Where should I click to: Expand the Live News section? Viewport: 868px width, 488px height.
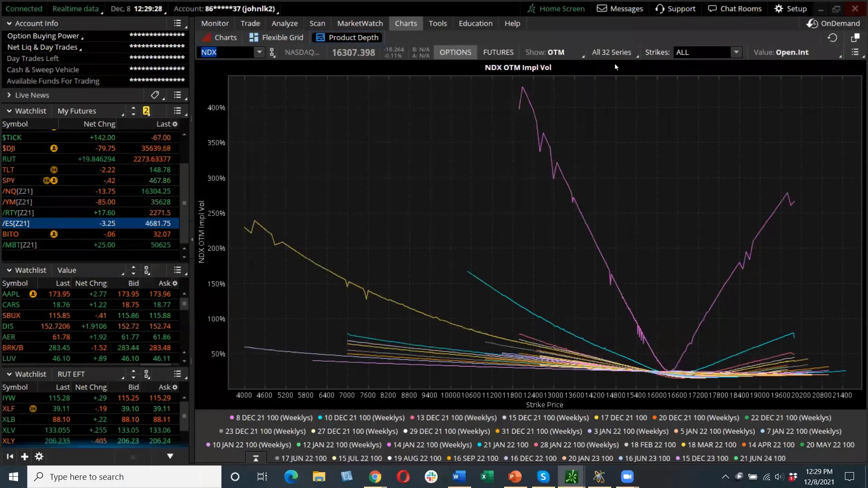click(9, 95)
